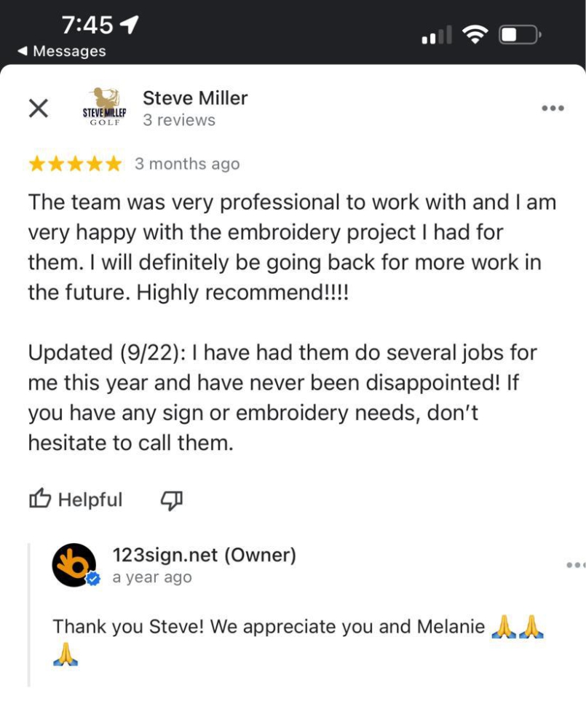
Task: Tap the Wi-Fi icon in status bar
Action: [x=475, y=34]
